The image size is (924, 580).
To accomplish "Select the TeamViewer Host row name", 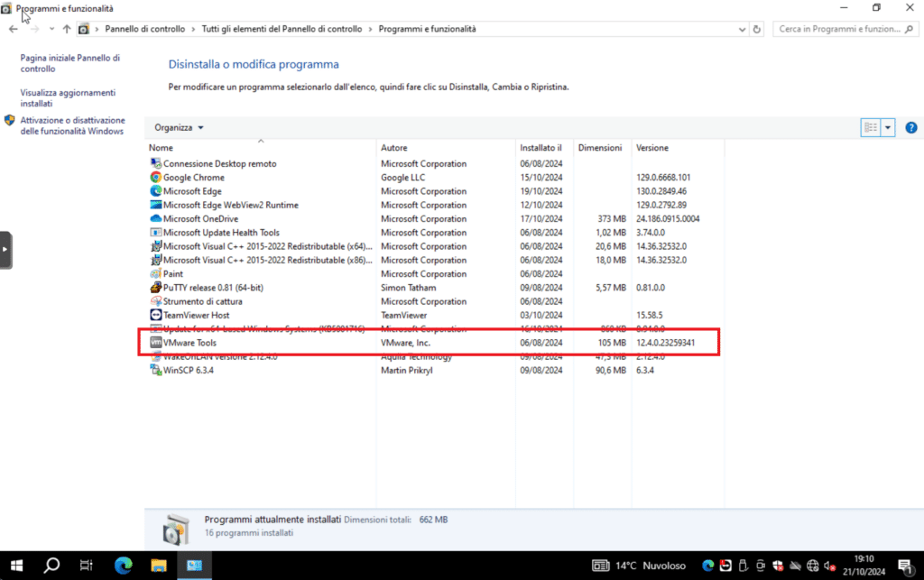I will click(196, 315).
